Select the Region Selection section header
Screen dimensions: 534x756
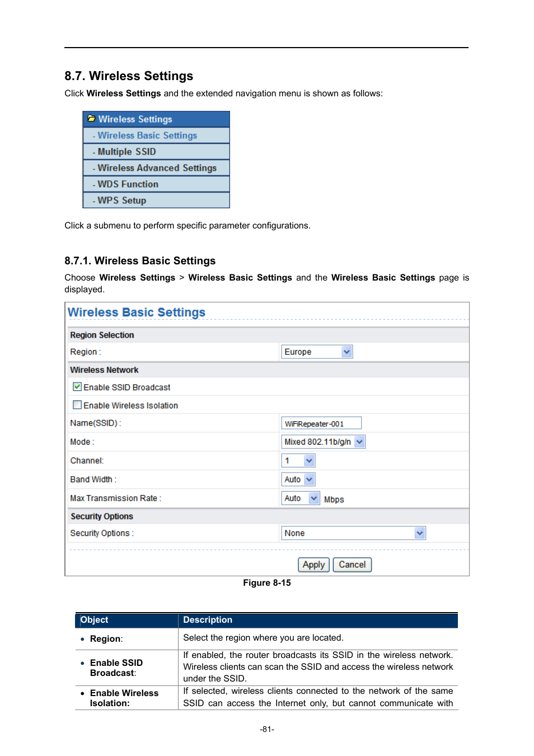coord(102,335)
